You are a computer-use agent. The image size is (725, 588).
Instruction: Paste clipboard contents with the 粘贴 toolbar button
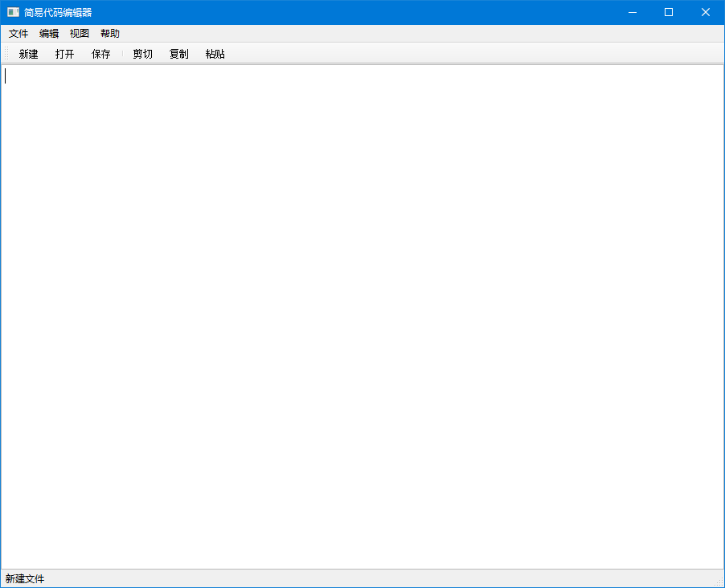pos(215,54)
